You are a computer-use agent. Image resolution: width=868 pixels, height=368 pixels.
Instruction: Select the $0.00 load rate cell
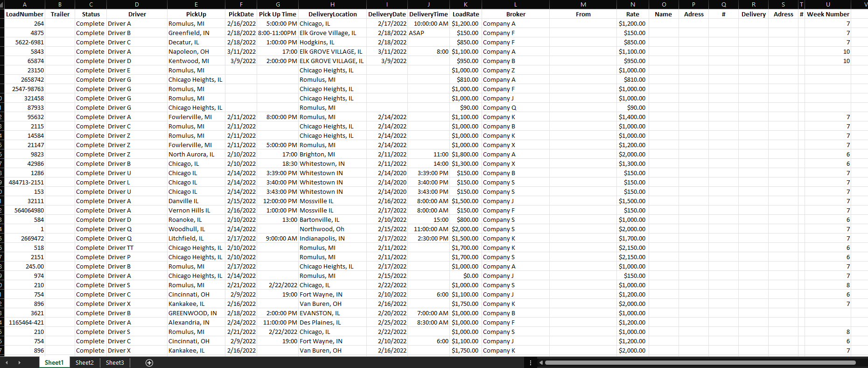466,276
